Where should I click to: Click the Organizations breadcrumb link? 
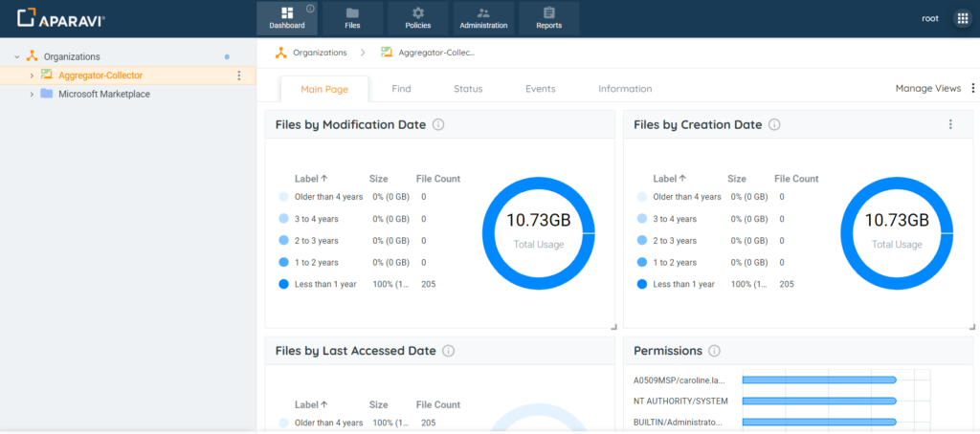coord(320,53)
